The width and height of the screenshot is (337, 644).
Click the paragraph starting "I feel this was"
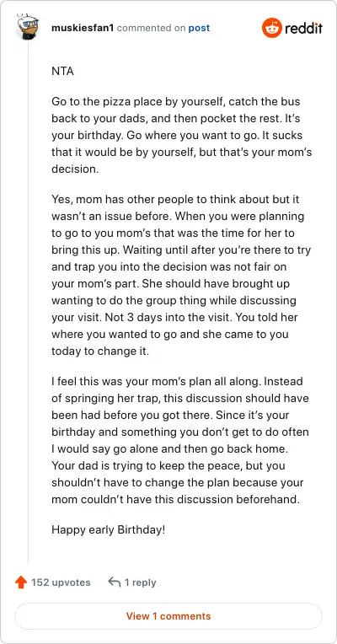[180, 440]
